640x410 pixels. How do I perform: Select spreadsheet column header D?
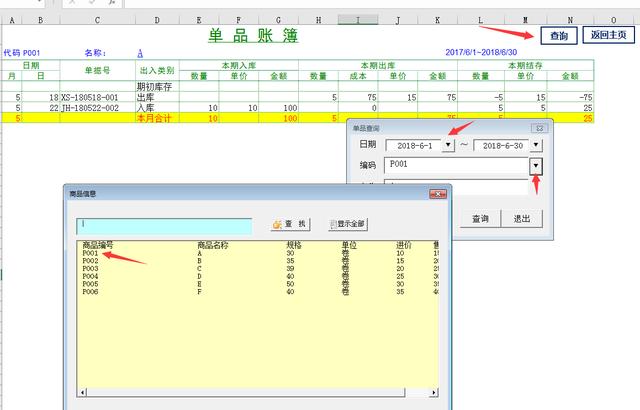(157, 20)
